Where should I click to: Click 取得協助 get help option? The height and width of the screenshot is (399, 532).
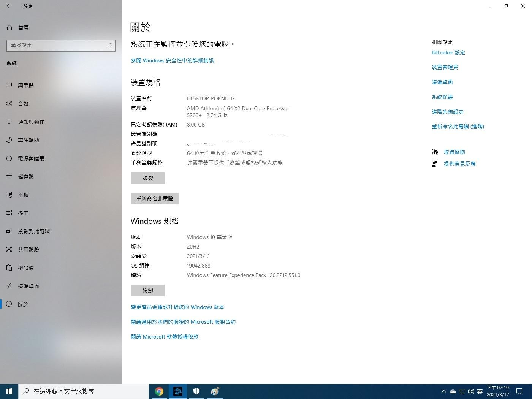[x=454, y=152]
